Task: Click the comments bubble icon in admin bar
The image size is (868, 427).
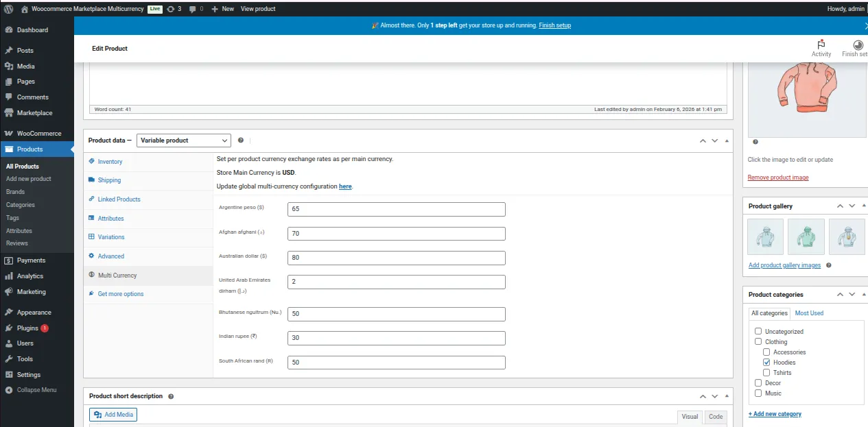Action: (193, 9)
